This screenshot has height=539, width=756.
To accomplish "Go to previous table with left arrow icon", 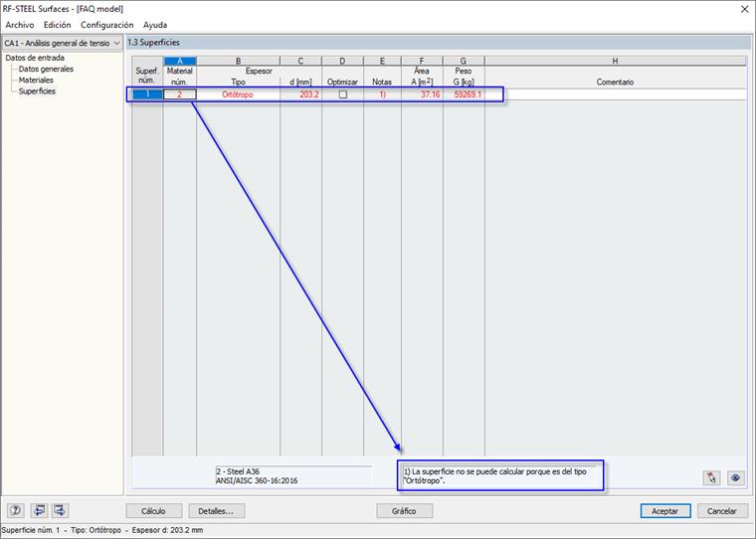I will 39,510.
